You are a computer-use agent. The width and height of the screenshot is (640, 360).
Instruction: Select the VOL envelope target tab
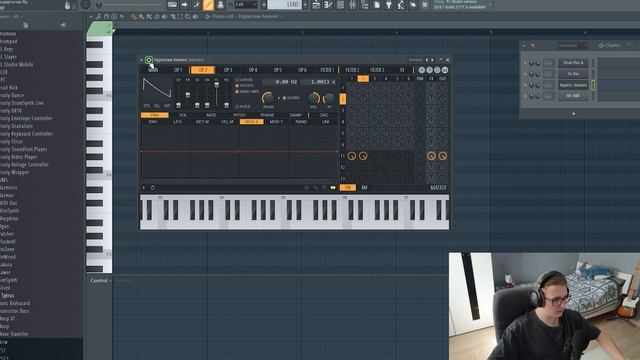pos(183,116)
